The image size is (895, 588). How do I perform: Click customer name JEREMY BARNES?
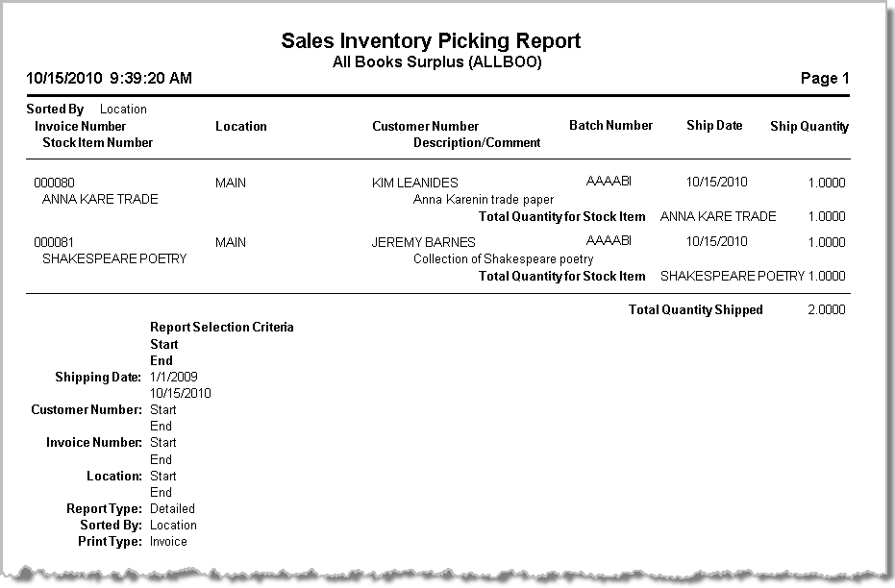coord(423,242)
